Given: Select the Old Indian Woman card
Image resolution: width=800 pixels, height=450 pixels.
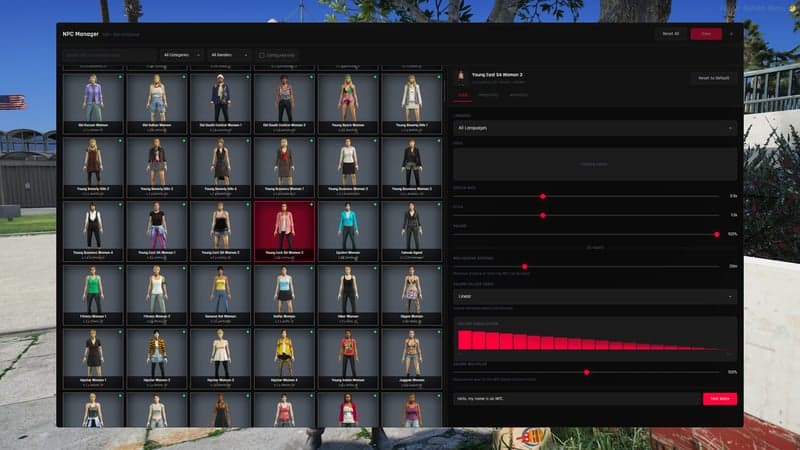Looking at the screenshot, I should tap(157, 104).
